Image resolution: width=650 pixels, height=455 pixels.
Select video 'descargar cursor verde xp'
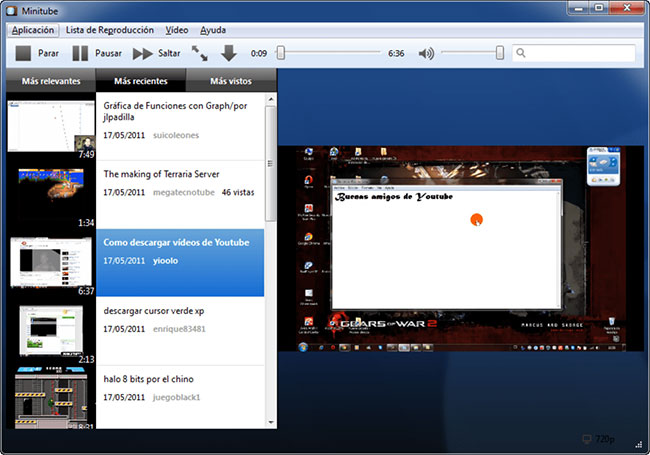tap(180, 331)
